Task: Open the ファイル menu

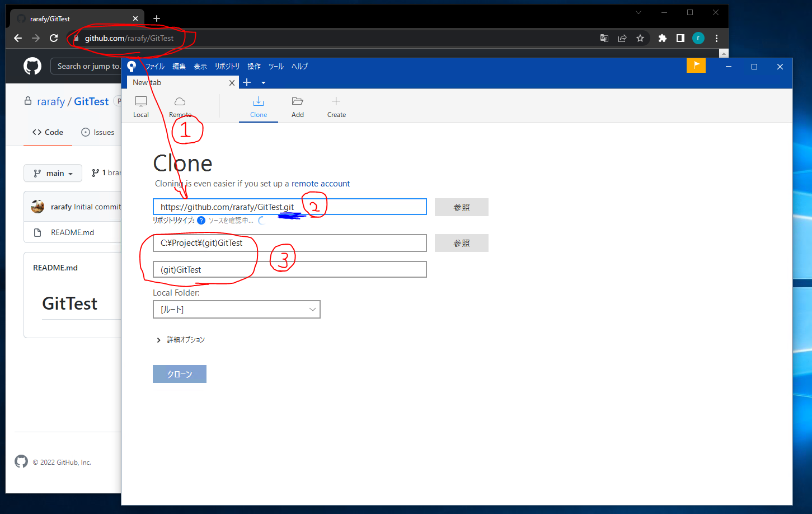Action: 154,66
